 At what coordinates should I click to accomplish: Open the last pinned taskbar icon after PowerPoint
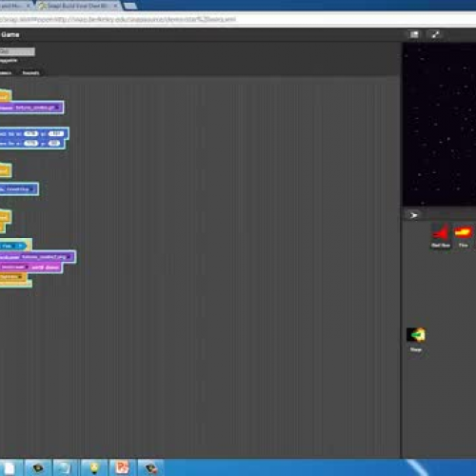coord(150,467)
